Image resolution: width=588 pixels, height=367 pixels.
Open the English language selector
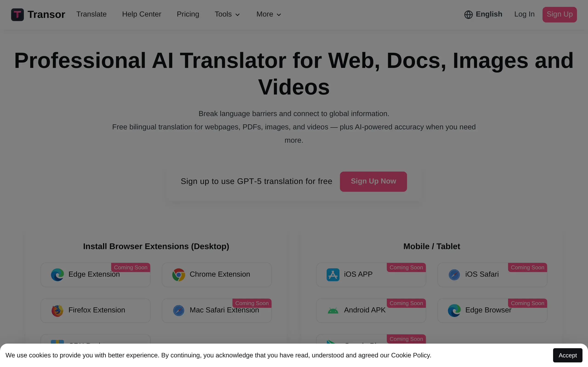(489, 14)
